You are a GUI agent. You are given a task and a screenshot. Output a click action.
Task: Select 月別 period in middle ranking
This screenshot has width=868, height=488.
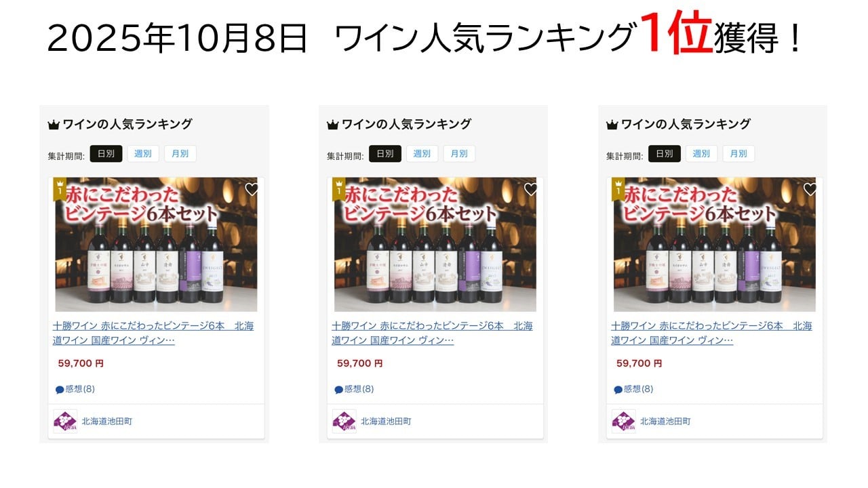(460, 154)
